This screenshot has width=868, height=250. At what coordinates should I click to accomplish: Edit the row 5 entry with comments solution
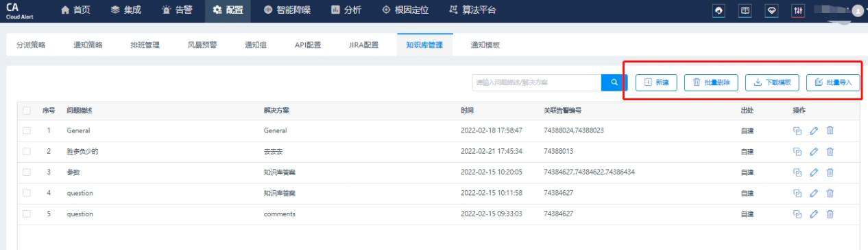pyautogui.click(x=814, y=214)
